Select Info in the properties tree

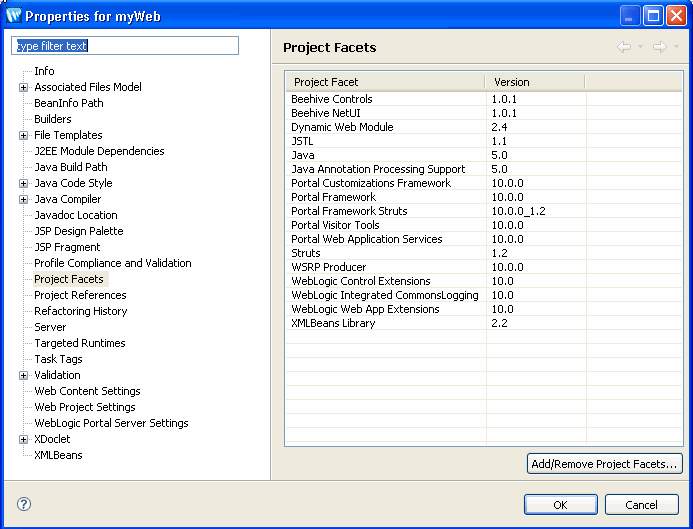click(x=44, y=71)
